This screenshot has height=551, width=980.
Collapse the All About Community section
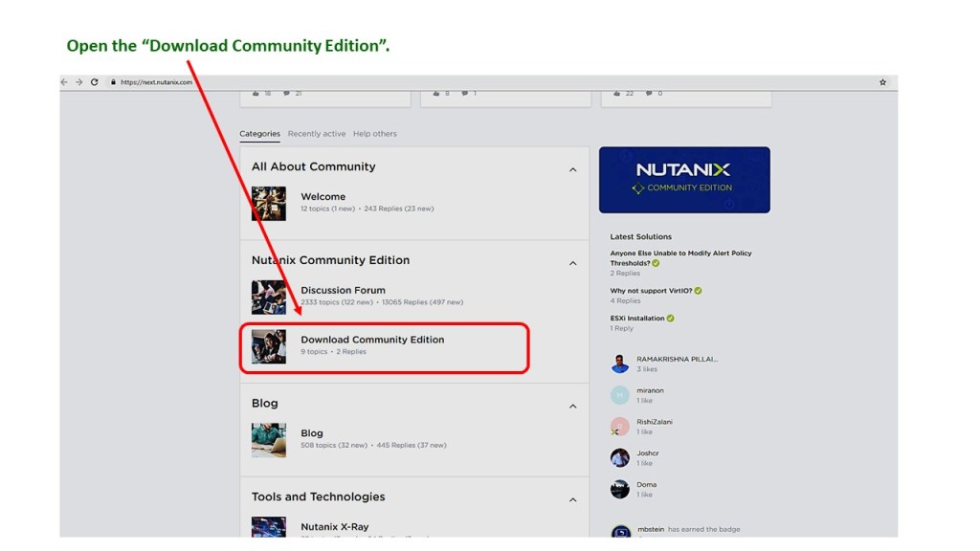[572, 170]
